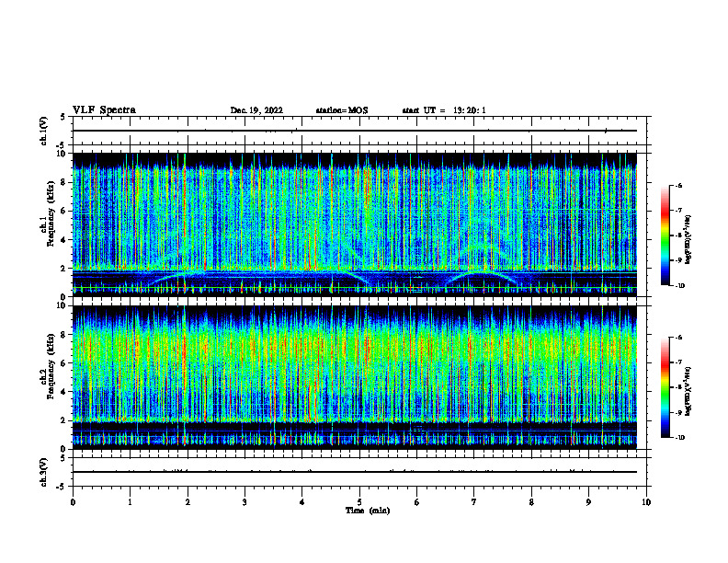
Task: Click the time axis tick label "3"
Action: (x=245, y=502)
